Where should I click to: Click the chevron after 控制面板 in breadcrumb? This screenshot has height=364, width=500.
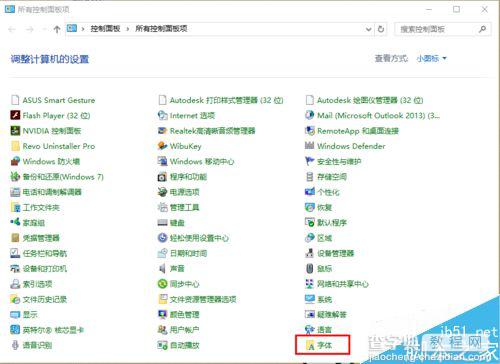128,29
